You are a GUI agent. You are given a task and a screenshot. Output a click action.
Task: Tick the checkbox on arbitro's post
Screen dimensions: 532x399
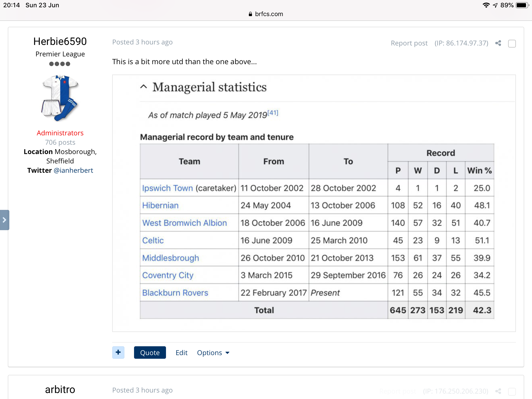(x=512, y=391)
